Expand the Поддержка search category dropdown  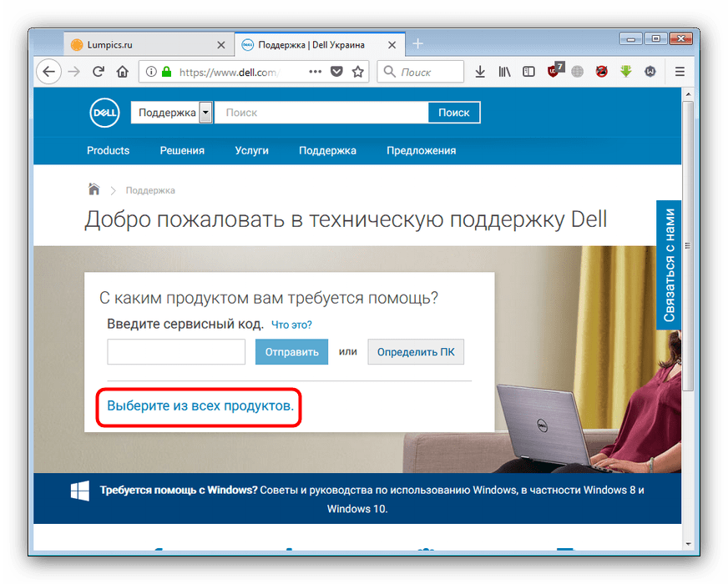pos(205,113)
